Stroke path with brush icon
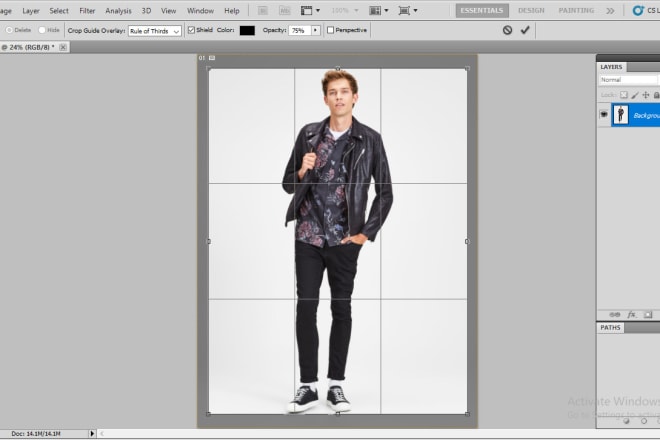Screen dimensions: 660x440 [x=644, y=421]
